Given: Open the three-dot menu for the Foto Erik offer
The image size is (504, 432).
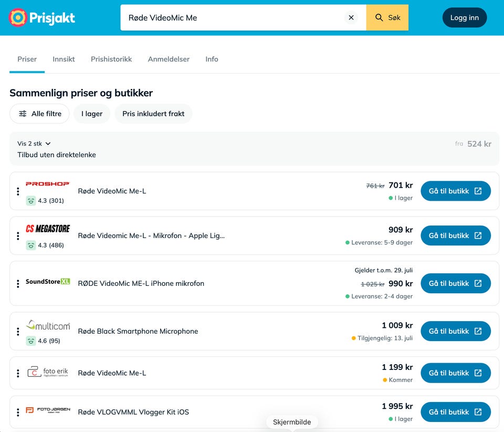Looking at the screenshot, I should tap(18, 373).
